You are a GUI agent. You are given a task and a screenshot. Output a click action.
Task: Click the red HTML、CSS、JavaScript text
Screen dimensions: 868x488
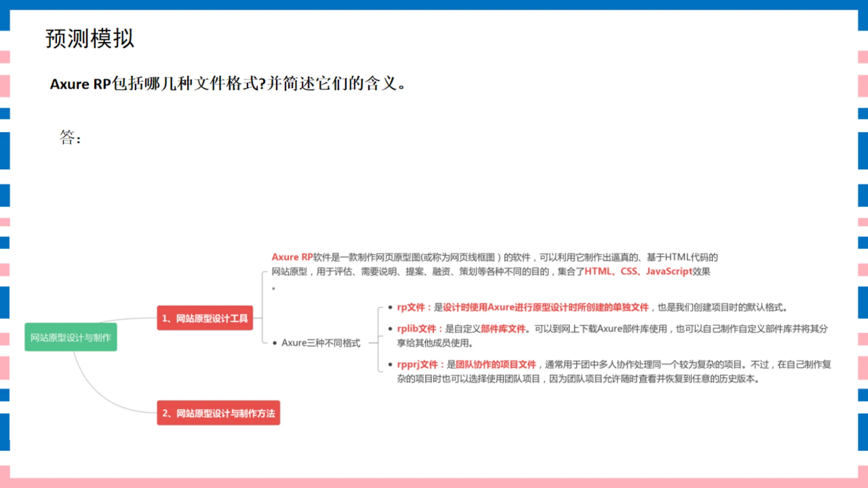(x=638, y=271)
